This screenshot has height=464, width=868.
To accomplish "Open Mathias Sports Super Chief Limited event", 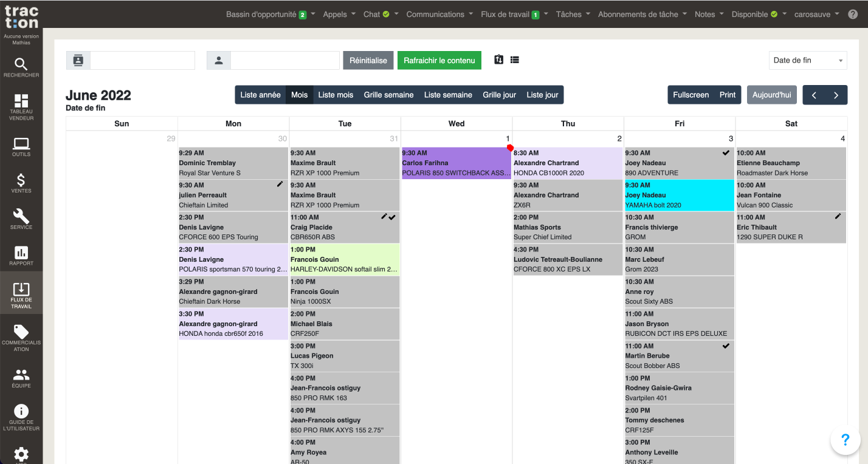I will (x=568, y=227).
